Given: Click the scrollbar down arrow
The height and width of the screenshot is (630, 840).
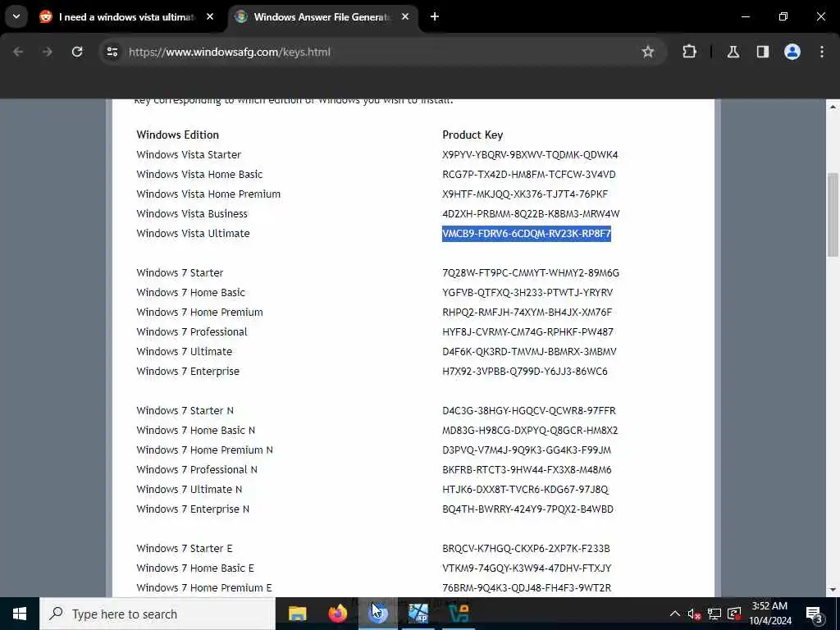Looking at the screenshot, I should (833, 590).
